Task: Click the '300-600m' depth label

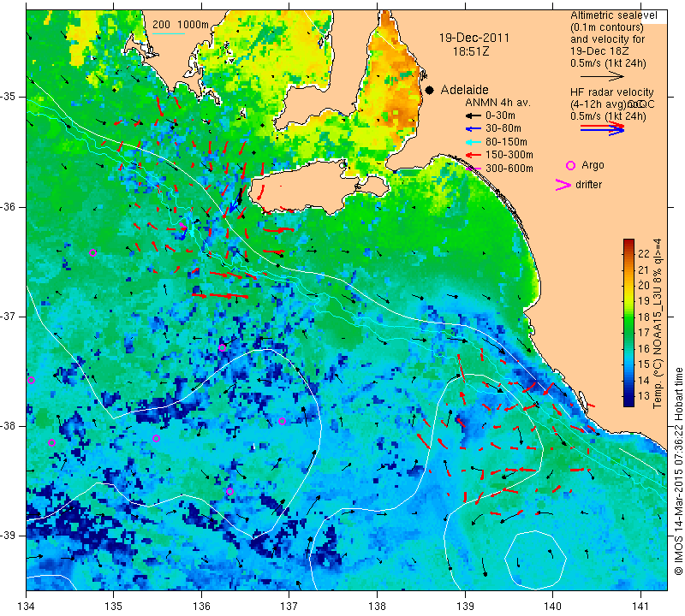Action: coord(509,169)
